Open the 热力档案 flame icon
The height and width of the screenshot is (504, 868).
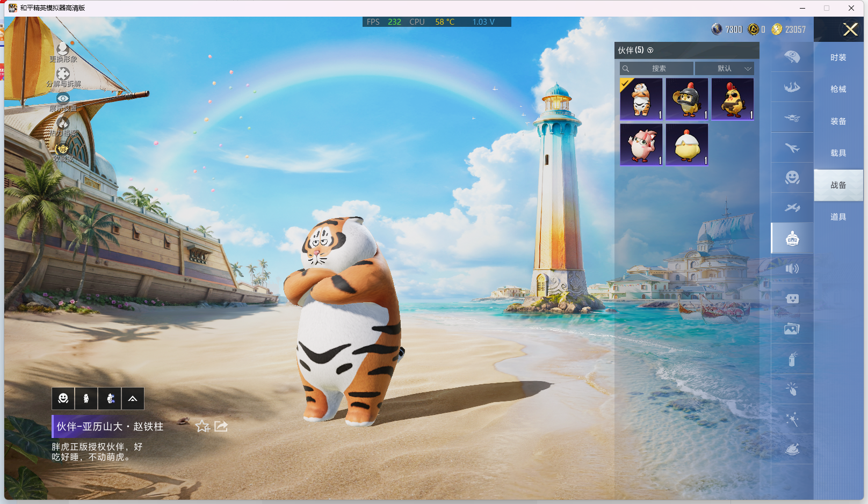[63, 127]
